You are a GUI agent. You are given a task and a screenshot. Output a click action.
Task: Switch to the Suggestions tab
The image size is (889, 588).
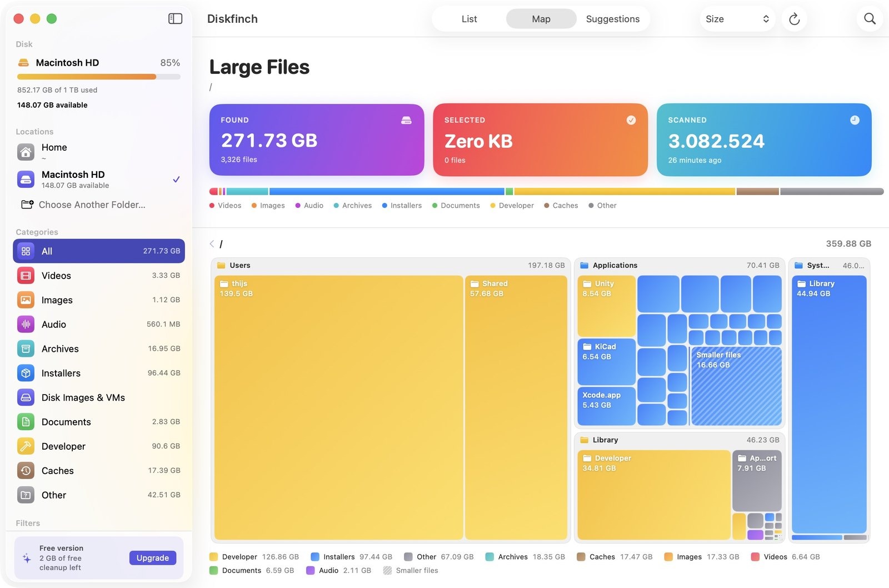tap(613, 19)
